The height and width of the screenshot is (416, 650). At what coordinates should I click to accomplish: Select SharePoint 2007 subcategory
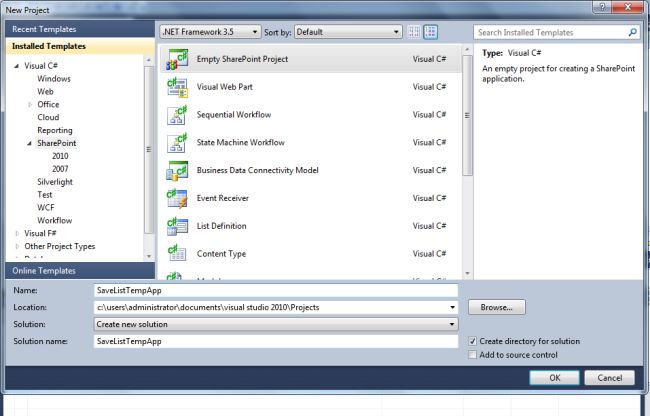(60, 169)
